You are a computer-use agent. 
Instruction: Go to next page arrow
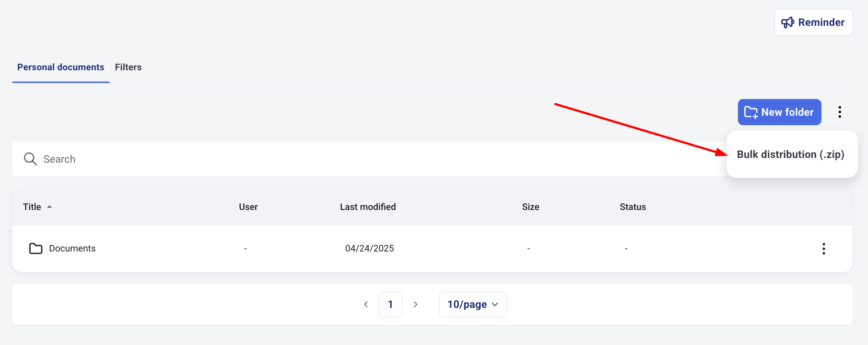[415, 304]
